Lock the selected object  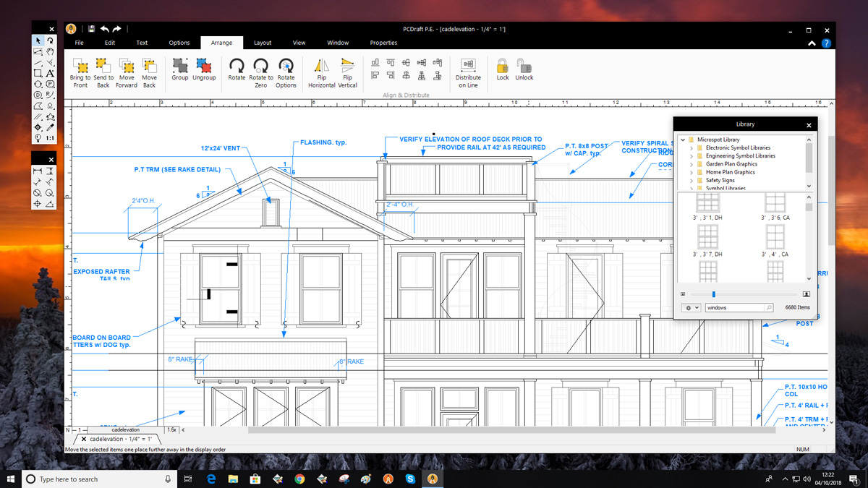pyautogui.click(x=503, y=67)
